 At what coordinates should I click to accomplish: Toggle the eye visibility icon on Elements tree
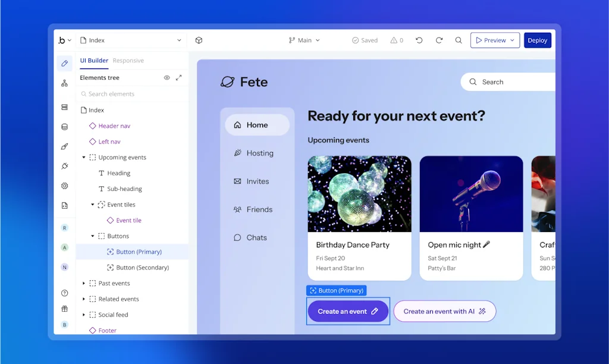(x=168, y=77)
